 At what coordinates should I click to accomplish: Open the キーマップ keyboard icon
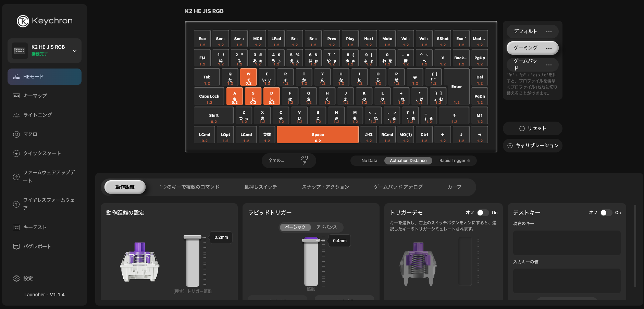(16, 96)
